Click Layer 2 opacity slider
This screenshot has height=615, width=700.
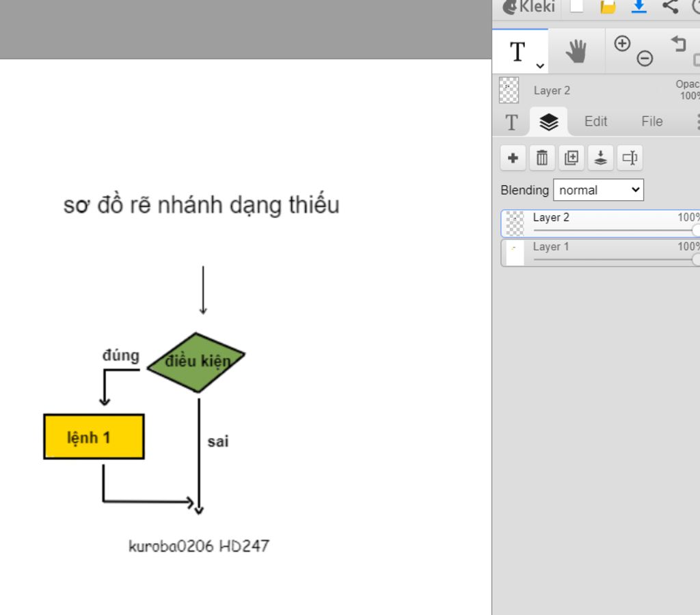616,230
